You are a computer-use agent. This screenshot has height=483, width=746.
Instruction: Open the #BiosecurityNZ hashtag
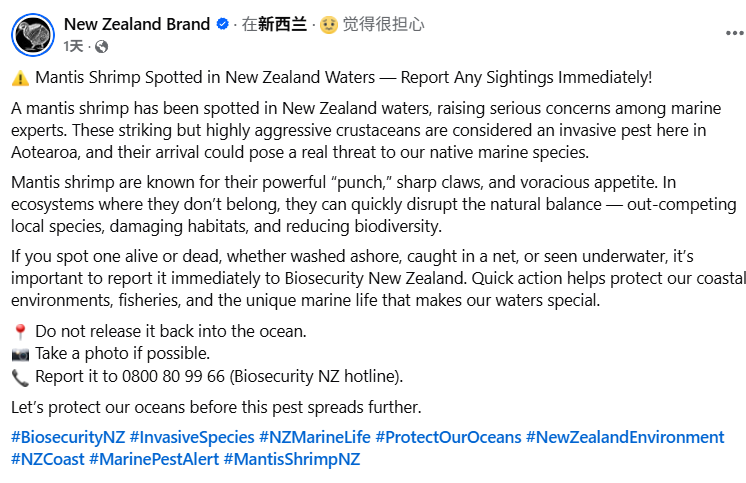click(x=68, y=437)
